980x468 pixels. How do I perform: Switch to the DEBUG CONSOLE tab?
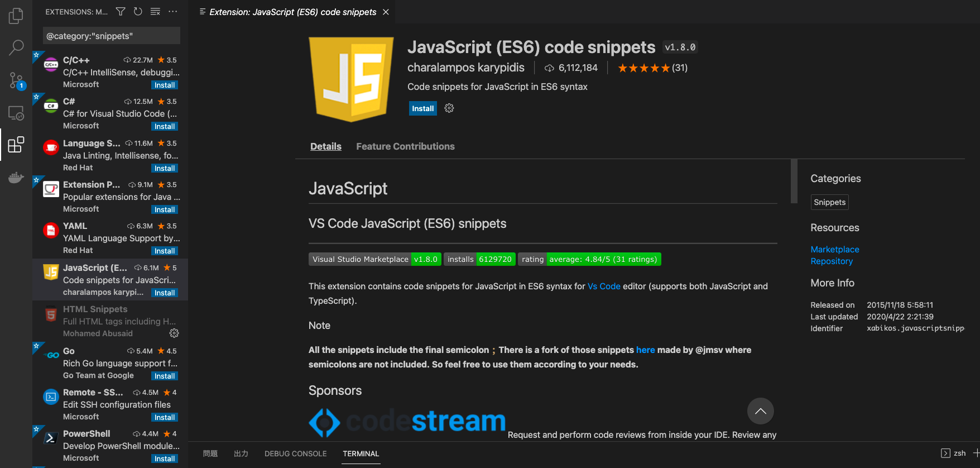[x=296, y=453]
